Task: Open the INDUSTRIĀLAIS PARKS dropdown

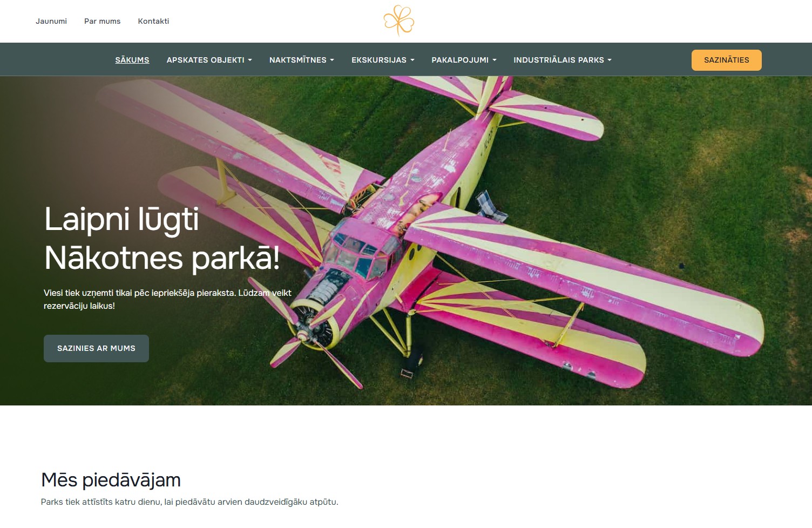Action: [562, 60]
